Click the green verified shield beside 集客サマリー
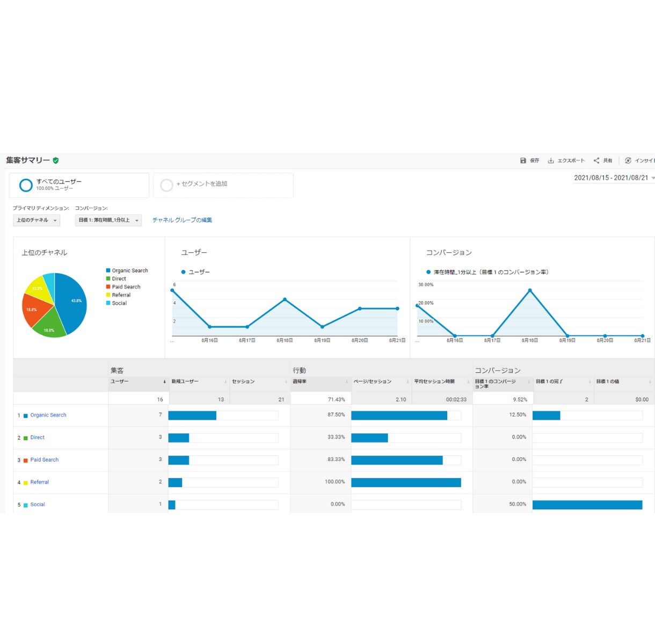 [56, 160]
